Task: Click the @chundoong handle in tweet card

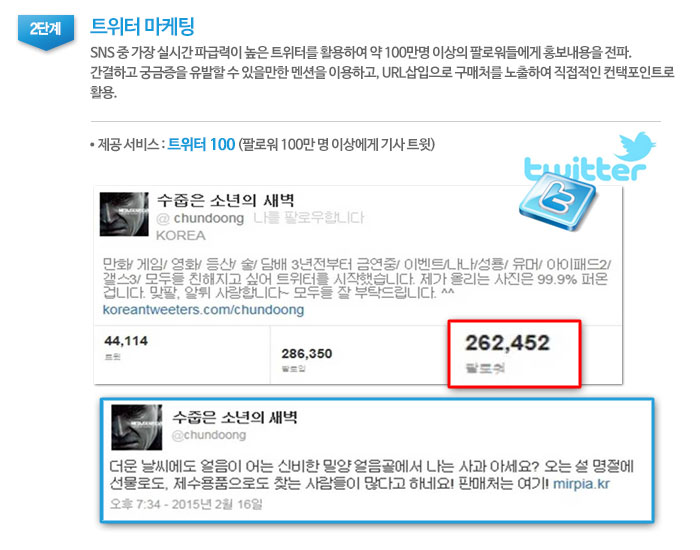Action: pyautogui.click(x=209, y=435)
